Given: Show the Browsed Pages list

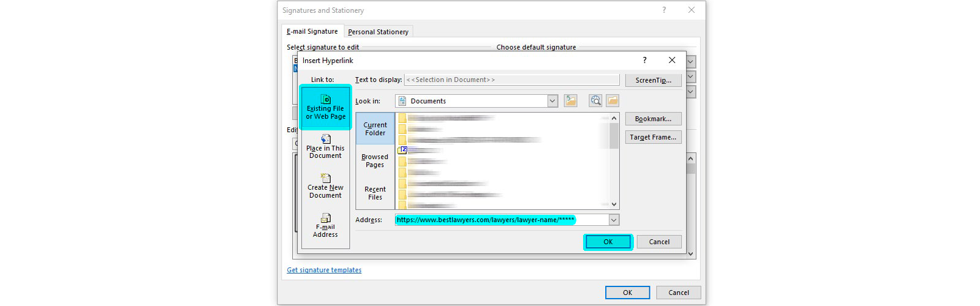Looking at the screenshot, I should 375,160.
